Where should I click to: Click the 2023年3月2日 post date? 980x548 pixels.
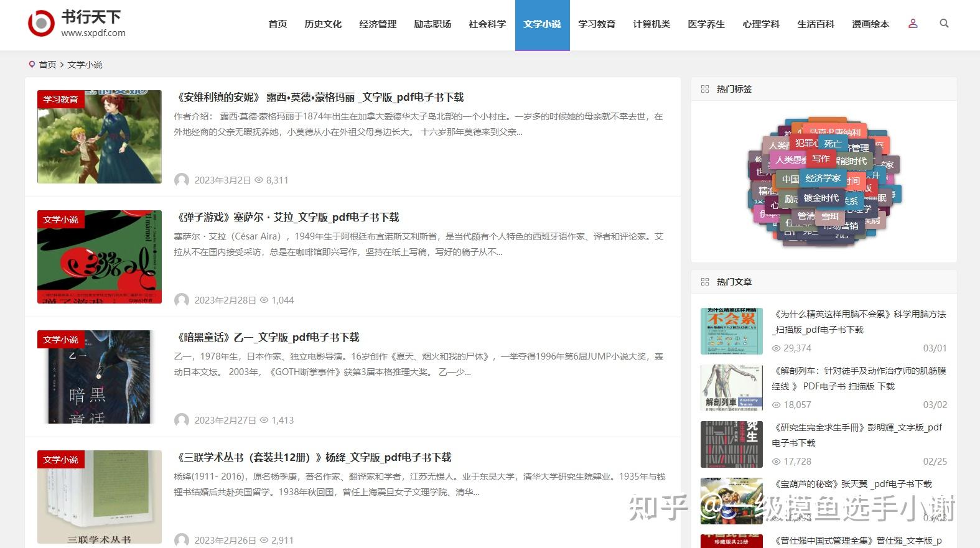[x=222, y=180]
